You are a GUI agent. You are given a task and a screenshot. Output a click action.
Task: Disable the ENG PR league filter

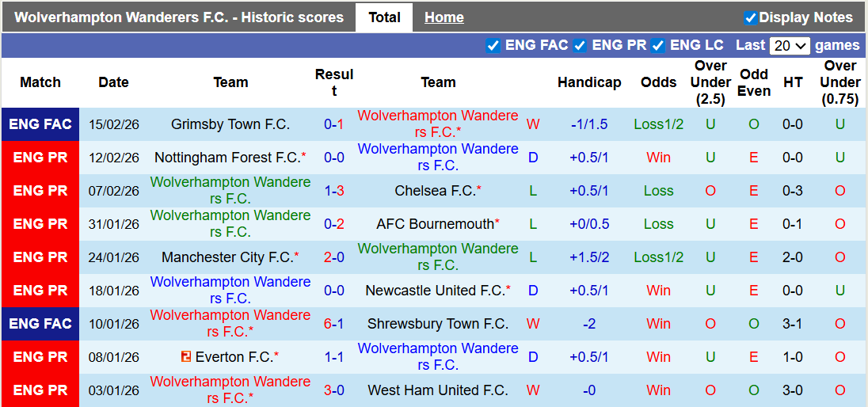[580, 46]
